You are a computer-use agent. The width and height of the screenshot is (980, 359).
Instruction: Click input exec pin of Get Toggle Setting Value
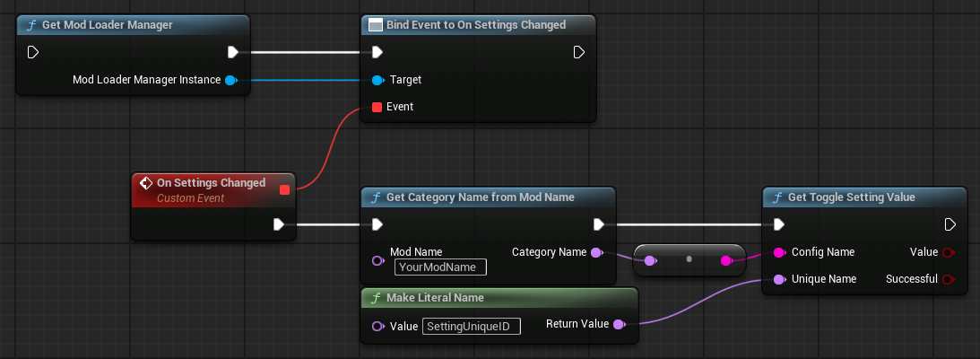[x=779, y=223]
